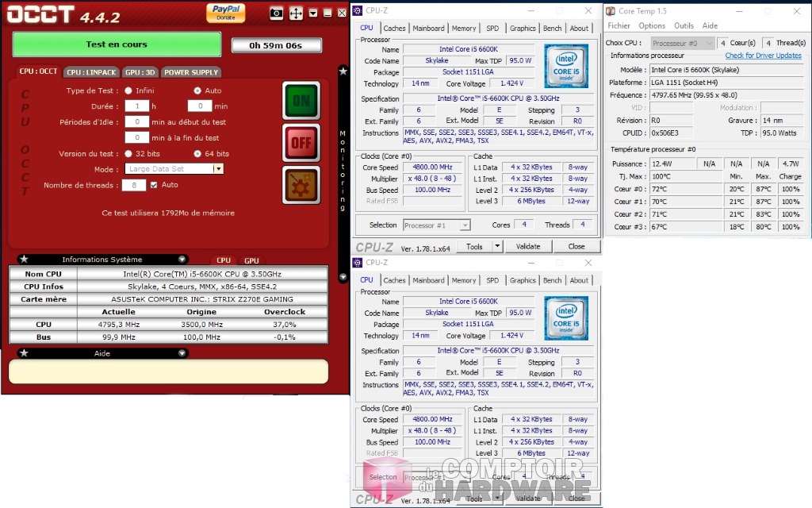Click Validate in the upper CPU-Z window

click(x=527, y=246)
